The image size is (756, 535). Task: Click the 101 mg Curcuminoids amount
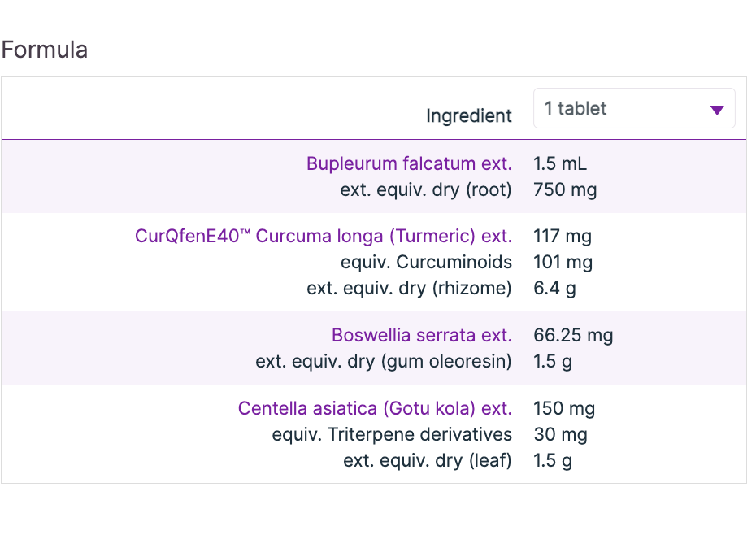(x=563, y=263)
